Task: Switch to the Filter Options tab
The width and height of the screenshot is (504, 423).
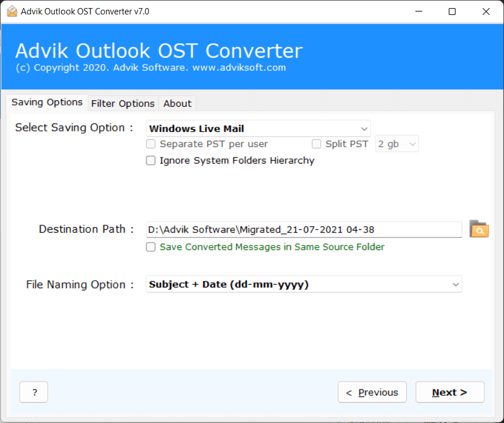Action: pyautogui.click(x=123, y=104)
